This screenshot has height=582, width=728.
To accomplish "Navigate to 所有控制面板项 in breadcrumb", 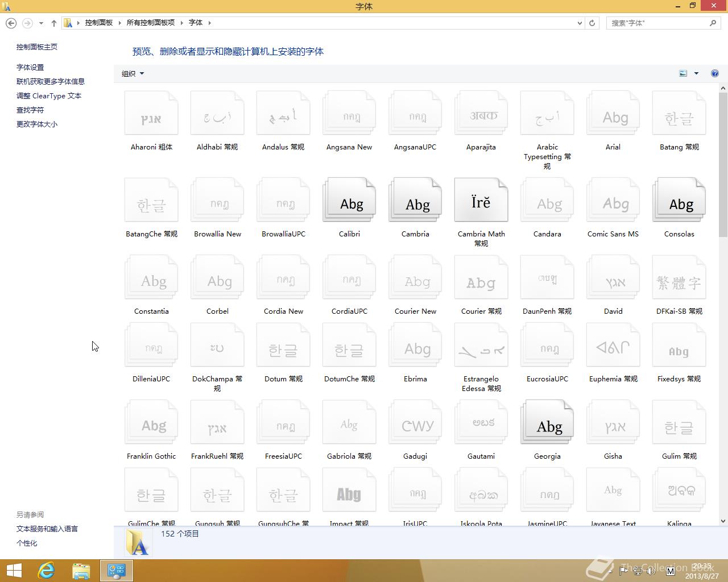I will tap(150, 23).
